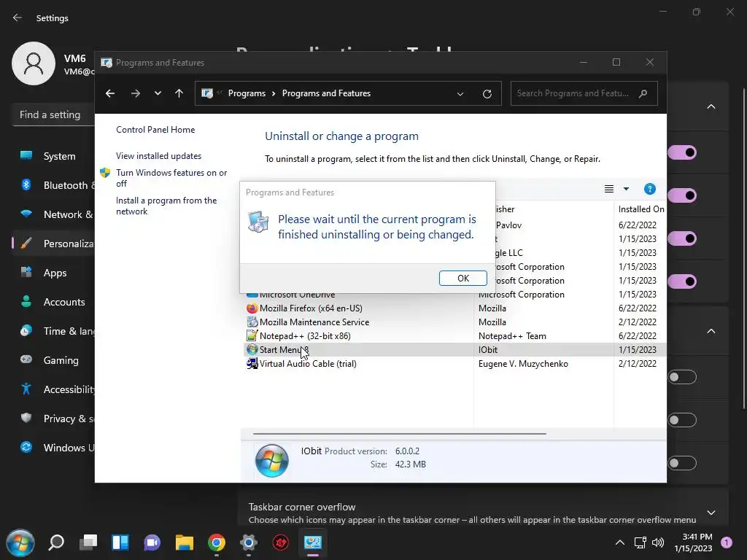Enable the second off toggle in lower section

coord(682,420)
